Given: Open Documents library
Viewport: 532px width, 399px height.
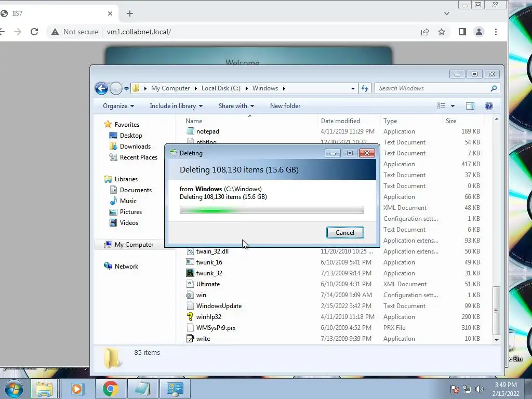Looking at the screenshot, I should click(x=136, y=190).
